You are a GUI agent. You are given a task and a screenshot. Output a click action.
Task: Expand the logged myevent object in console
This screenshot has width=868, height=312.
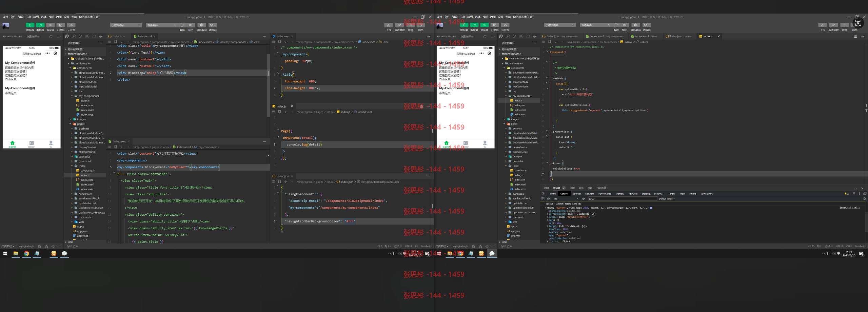(546, 208)
